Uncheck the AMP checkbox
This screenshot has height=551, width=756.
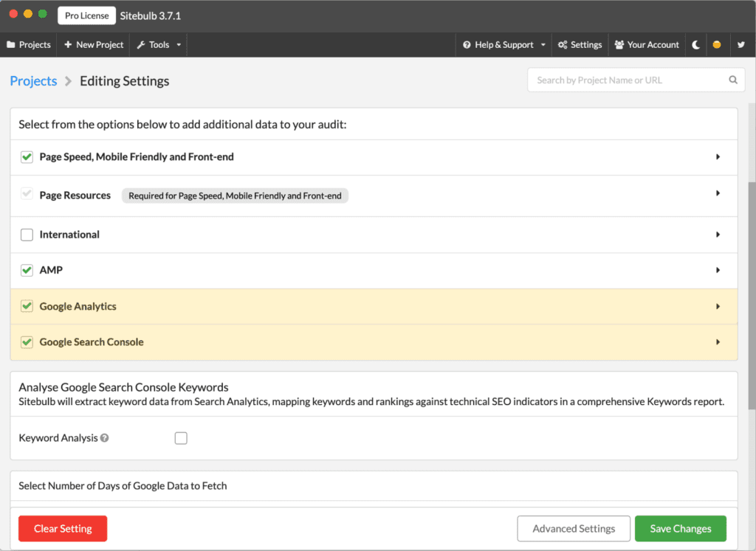click(x=27, y=270)
